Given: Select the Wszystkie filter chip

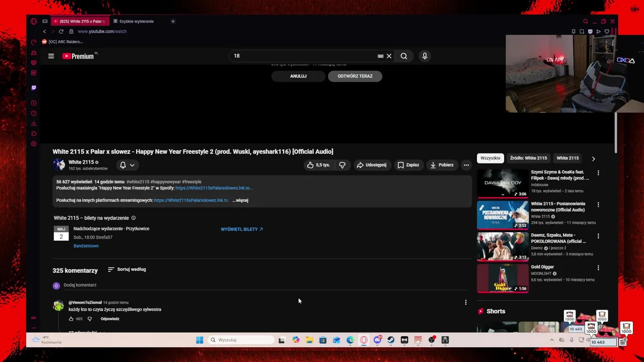Looking at the screenshot, I should (490, 158).
